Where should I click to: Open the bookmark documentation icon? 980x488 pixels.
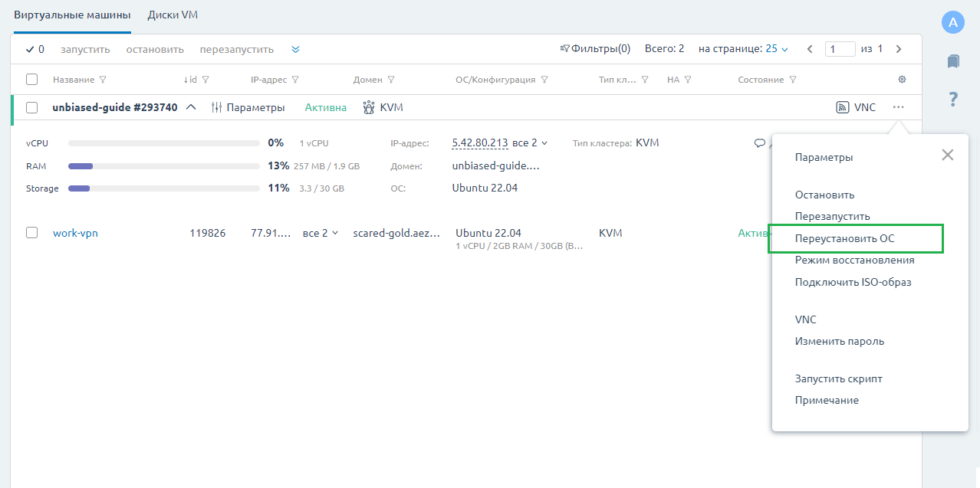coord(952,61)
